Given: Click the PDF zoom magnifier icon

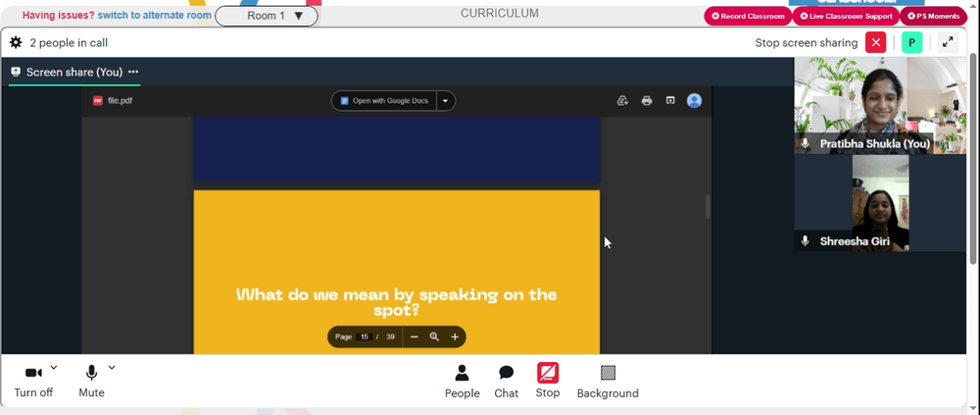Looking at the screenshot, I should (x=434, y=337).
